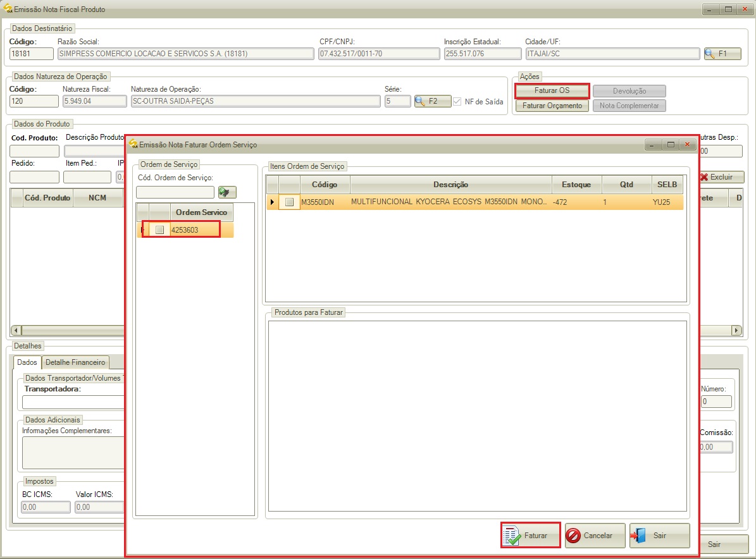Click the destinatário Código field containing 18181
Viewport: 756px width, 559px height.
click(32, 54)
